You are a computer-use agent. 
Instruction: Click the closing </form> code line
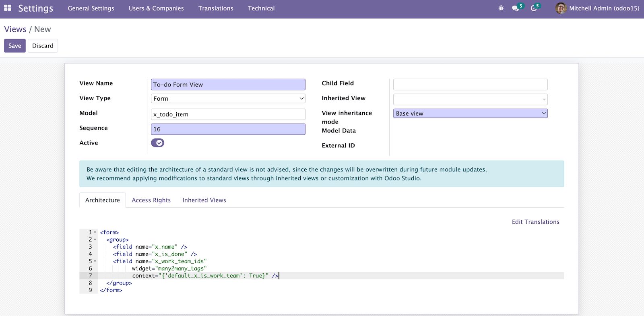click(x=111, y=290)
